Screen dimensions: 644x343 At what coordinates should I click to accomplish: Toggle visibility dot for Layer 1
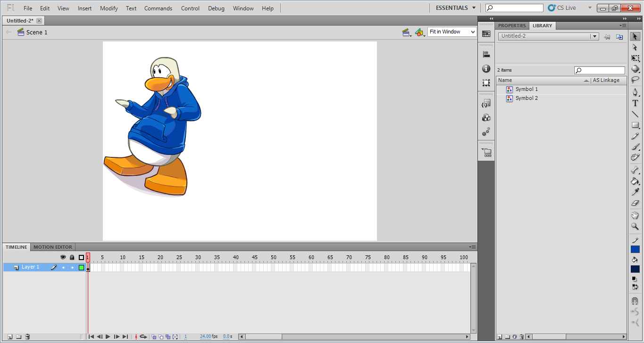(63, 268)
